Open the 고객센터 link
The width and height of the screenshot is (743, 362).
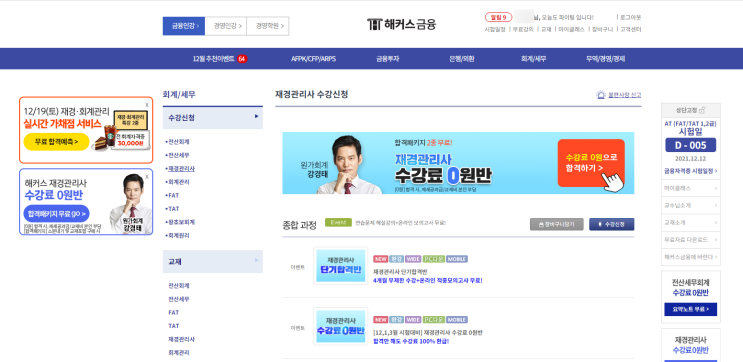tap(631, 29)
